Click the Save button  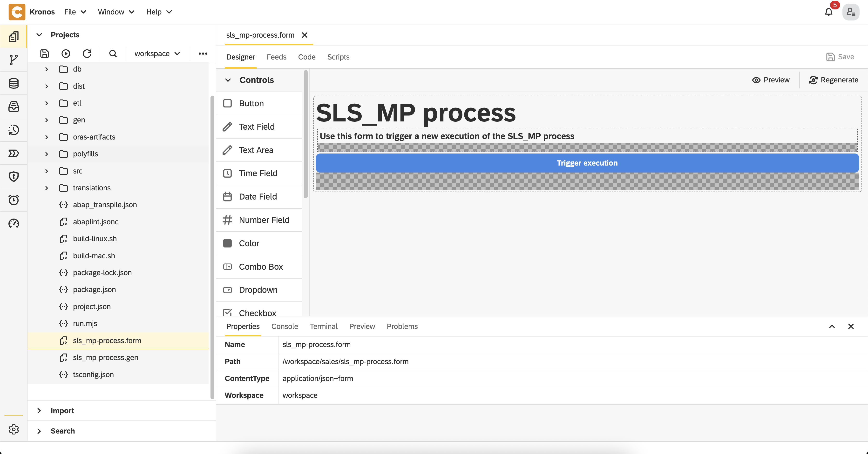coord(840,57)
